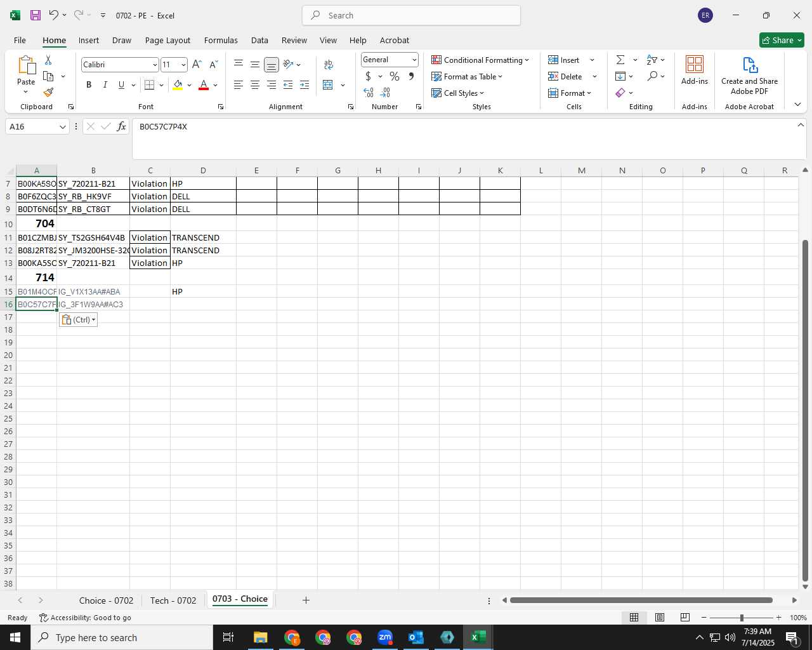Click the AutoSum sigma icon
This screenshot has height=650, width=812.
[620, 60]
